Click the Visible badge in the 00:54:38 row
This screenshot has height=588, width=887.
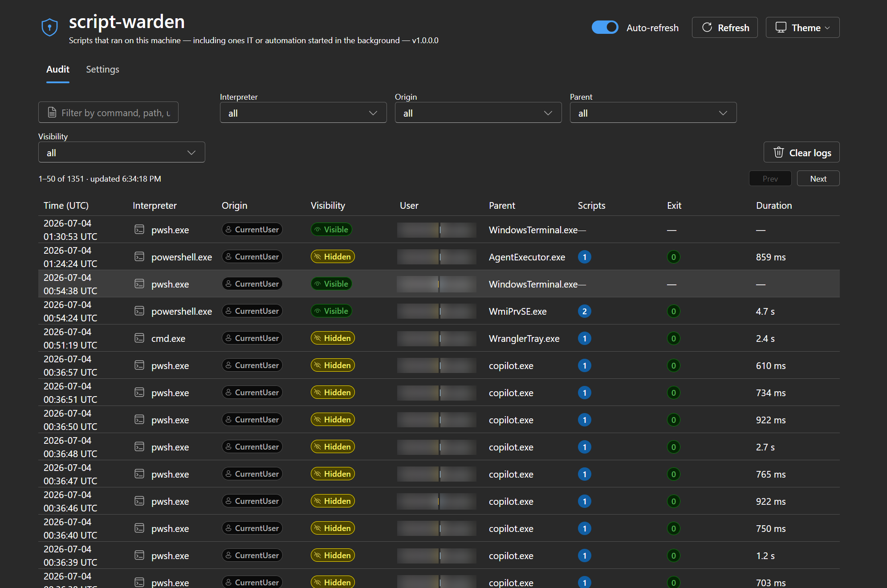(331, 284)
